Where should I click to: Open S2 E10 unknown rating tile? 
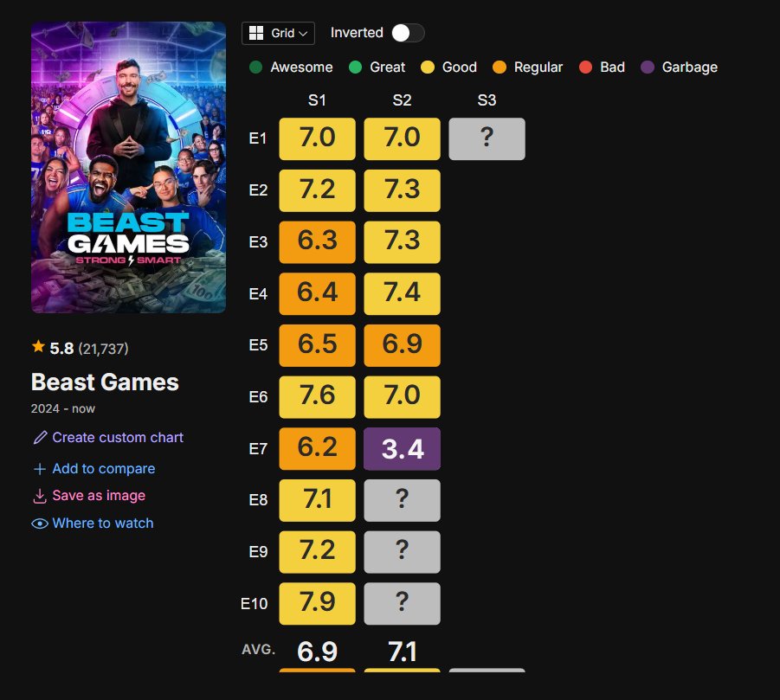(402, 604)
